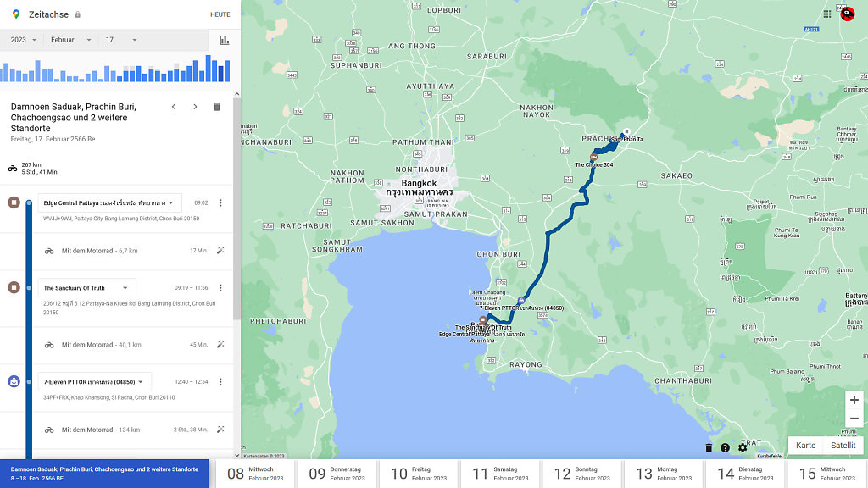Select 10 Freitag in the date strip
The height and width of the screenshot is (488, 868).
coord(418,474)
